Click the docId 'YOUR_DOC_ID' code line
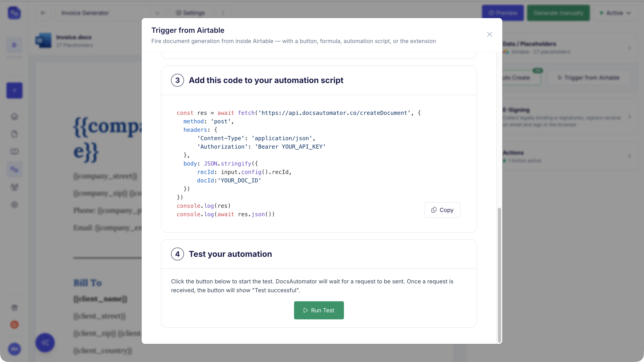Viewport: 644px width, 362px height. click(x=229, y=180)
